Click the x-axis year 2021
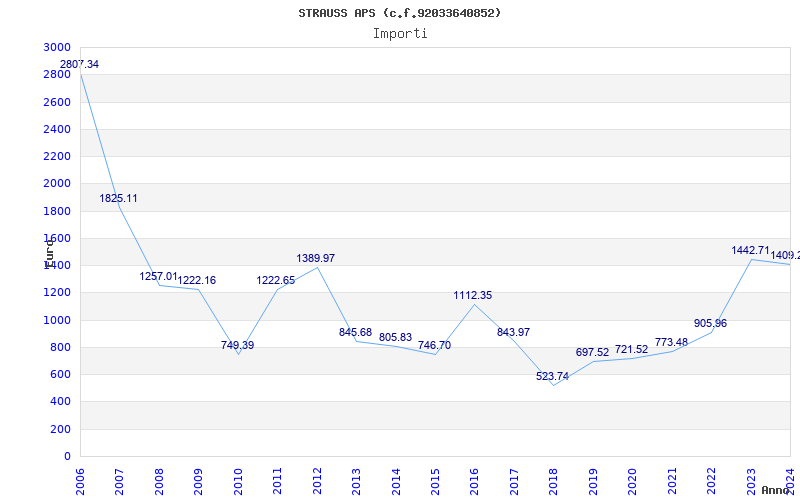 [672, 482]
